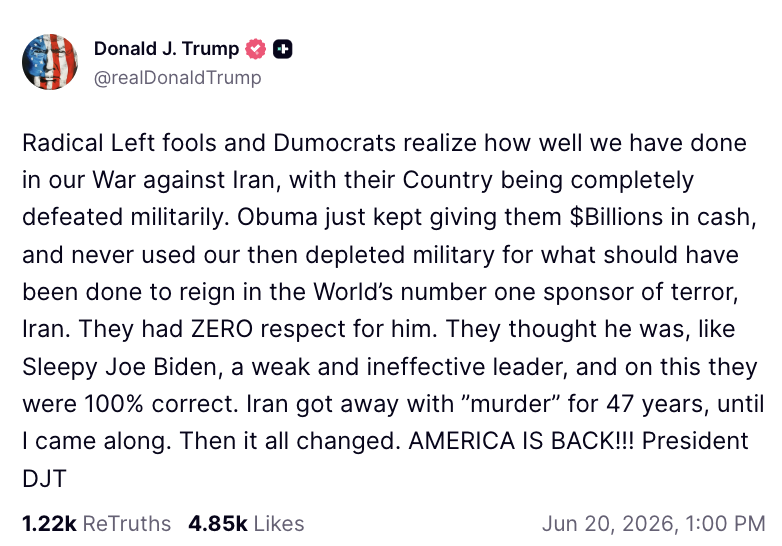Click the word "Dumocrats" in first line
Image resolution: width=782 pixels, height=546 pixels.
[x=334, y=143]
